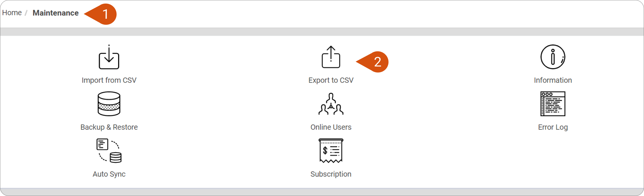Click the "Information" text label
Image resolution: width=644 pixels, height=196 pixels.
pos(553,80)
